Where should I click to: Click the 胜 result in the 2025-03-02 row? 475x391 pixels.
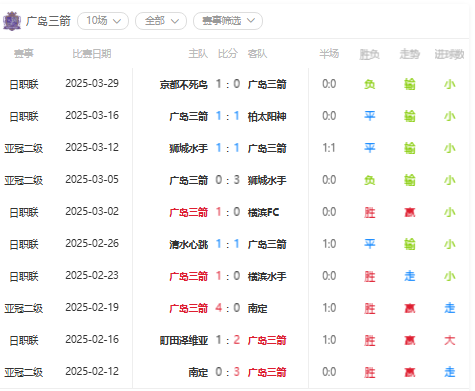coord(369,212)
